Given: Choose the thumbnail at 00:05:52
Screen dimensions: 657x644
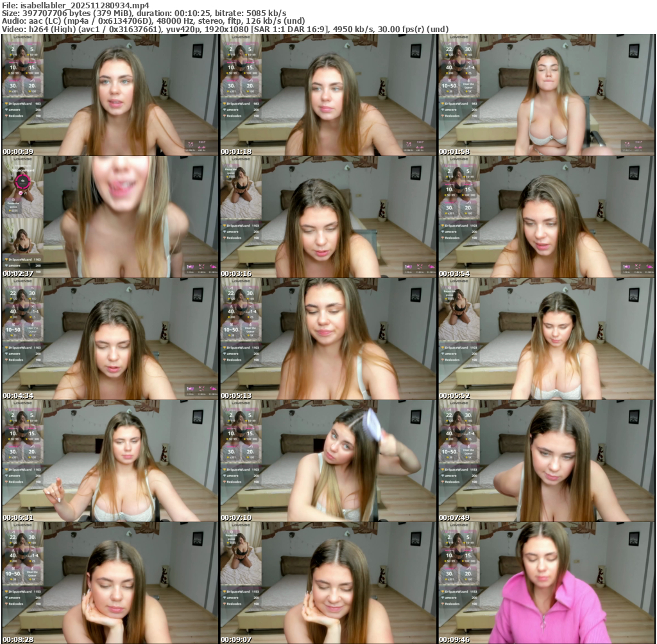Looking at the screenshot, I should coord(547,339).
